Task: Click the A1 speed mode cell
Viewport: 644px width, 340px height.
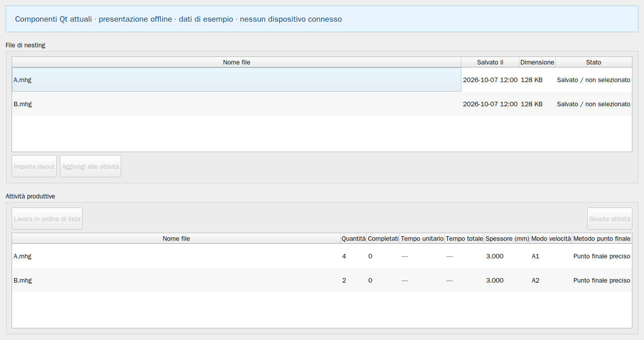Action: 551,256
